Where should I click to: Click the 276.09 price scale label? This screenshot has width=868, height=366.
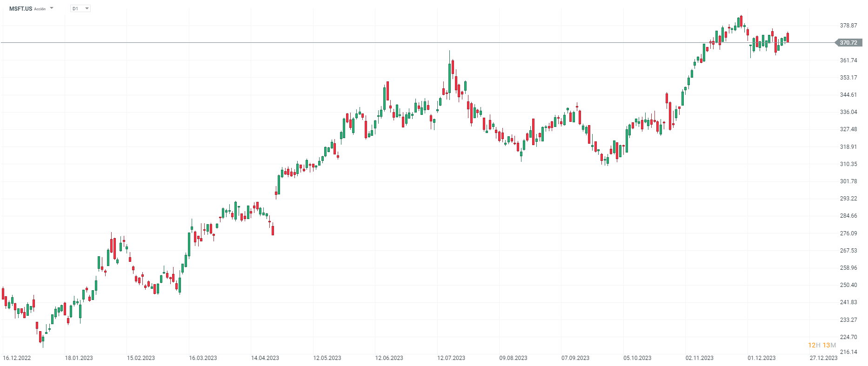(848, 233)
